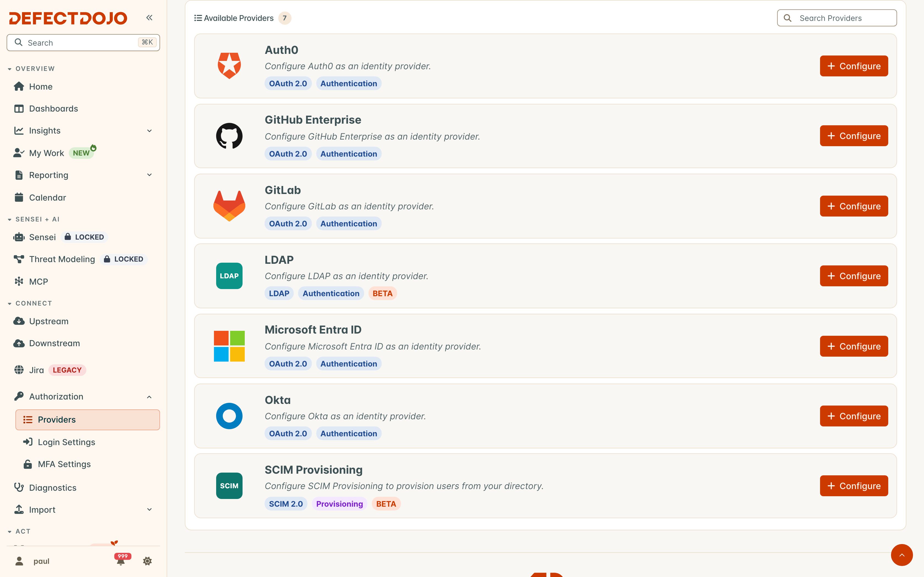This screenshot has height=577, width=924.
Task: Click the GitHub Enterprise octocat logo
Action: coord(229,136)
